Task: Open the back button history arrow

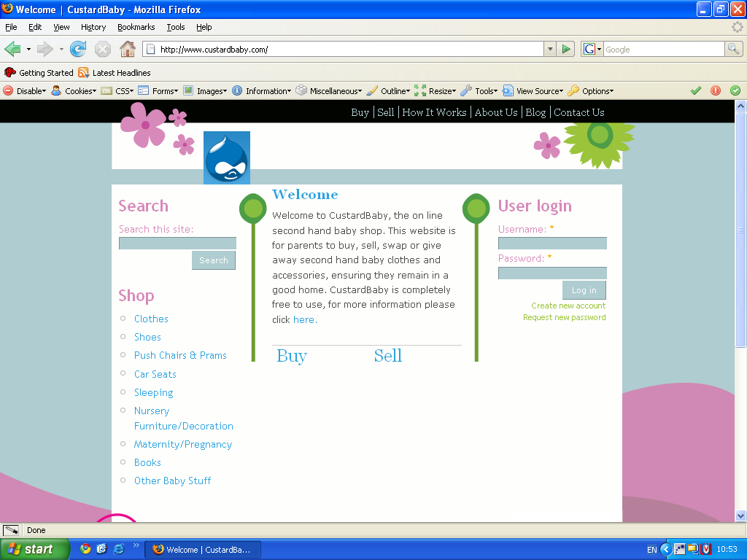Action: coord(28,49)
